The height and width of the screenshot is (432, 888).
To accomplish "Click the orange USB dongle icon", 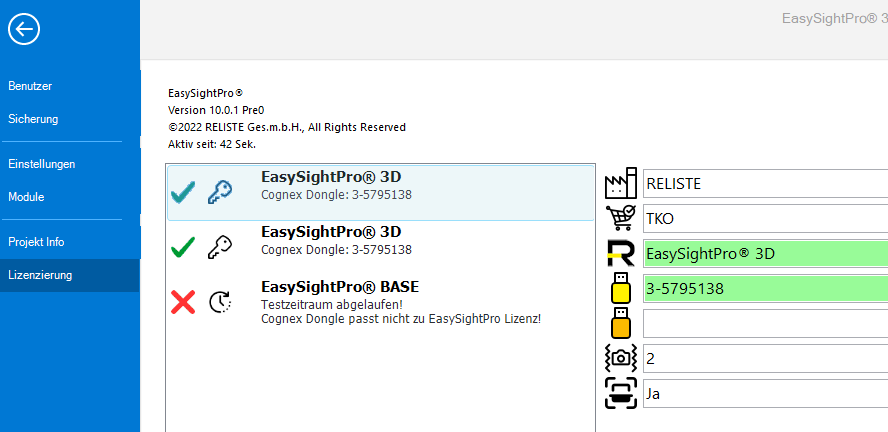I will point(621,323).
